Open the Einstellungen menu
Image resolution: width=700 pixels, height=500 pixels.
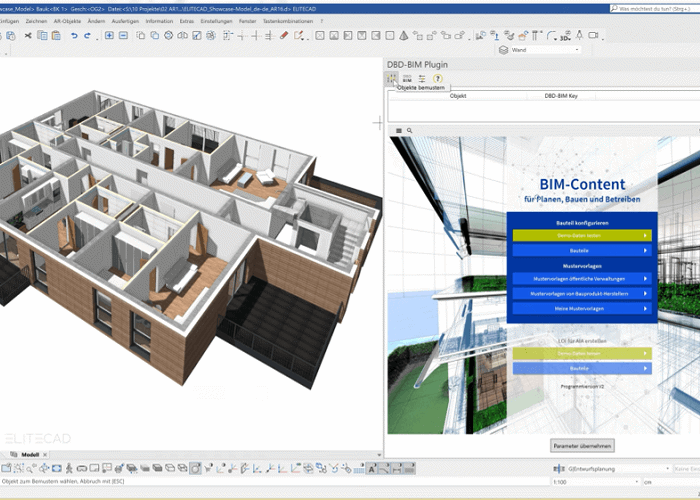(x=216, y=21)
